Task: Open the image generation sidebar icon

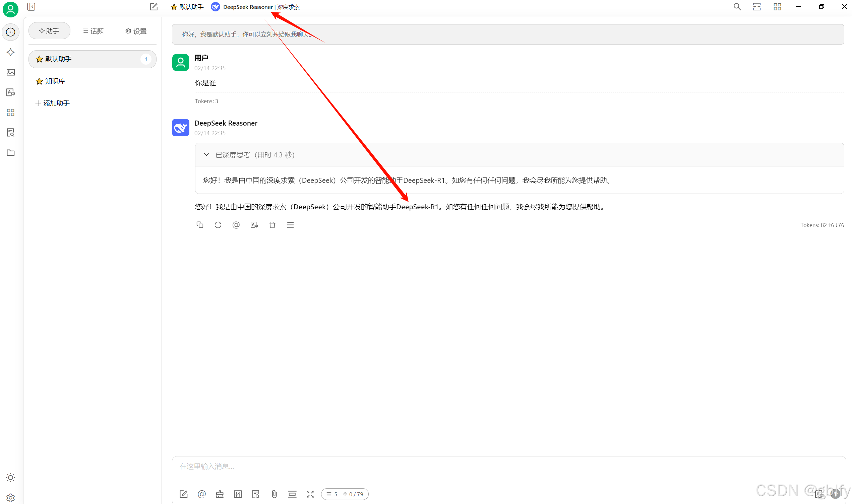Action: tap(10, 72)
